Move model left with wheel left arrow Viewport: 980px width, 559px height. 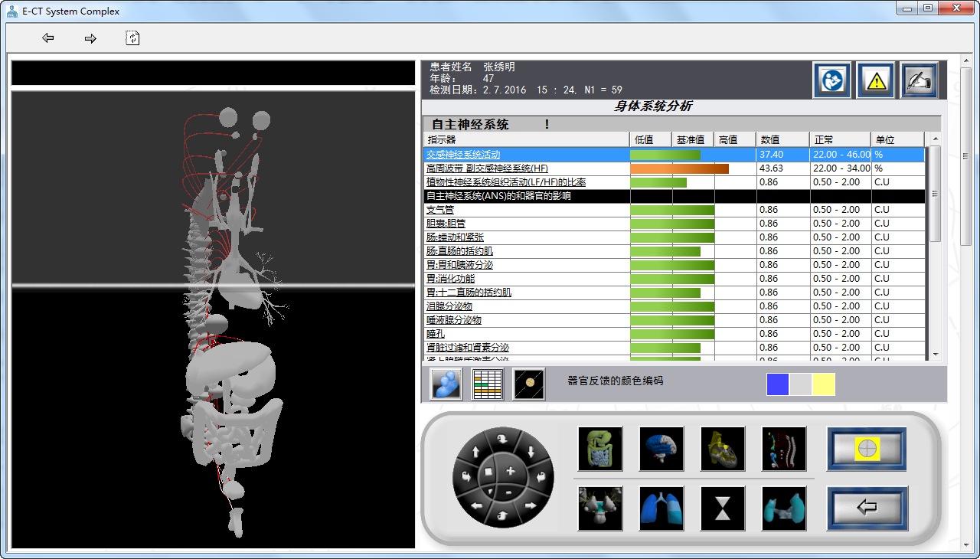pos(476,505)
